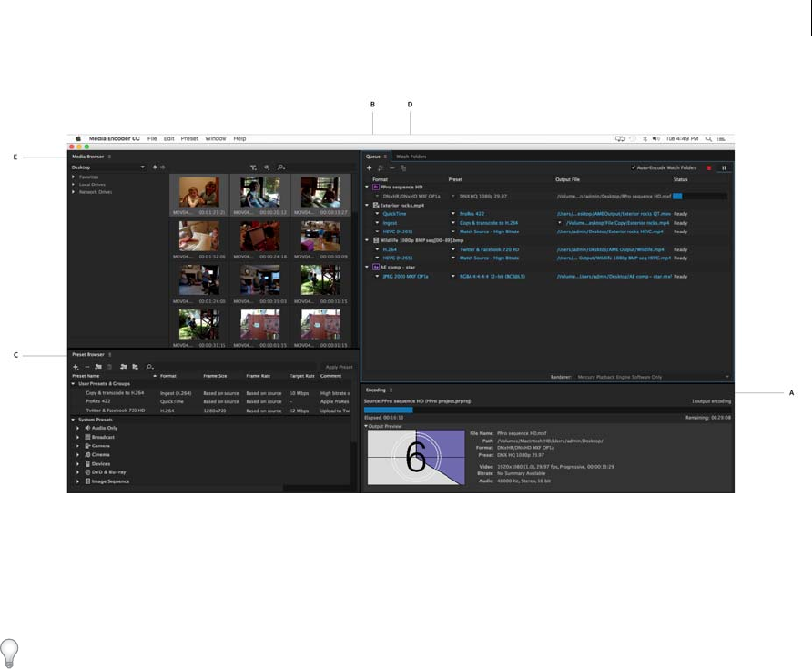This screenshot has height=669, width=812.
Task: Open the Renderer dropdown in Queue panel
Action: click(654, 377)
